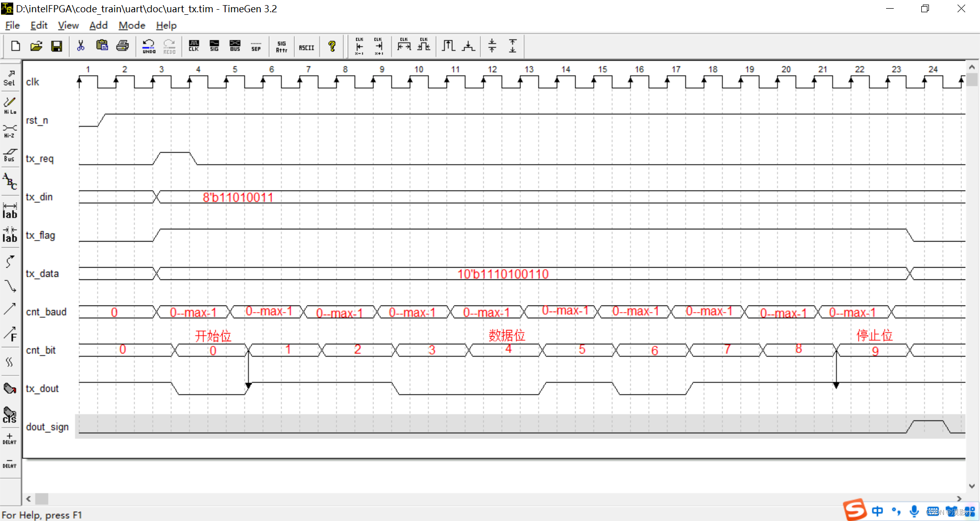Choose the Bus drawing tool

click(x=10, y=154)
